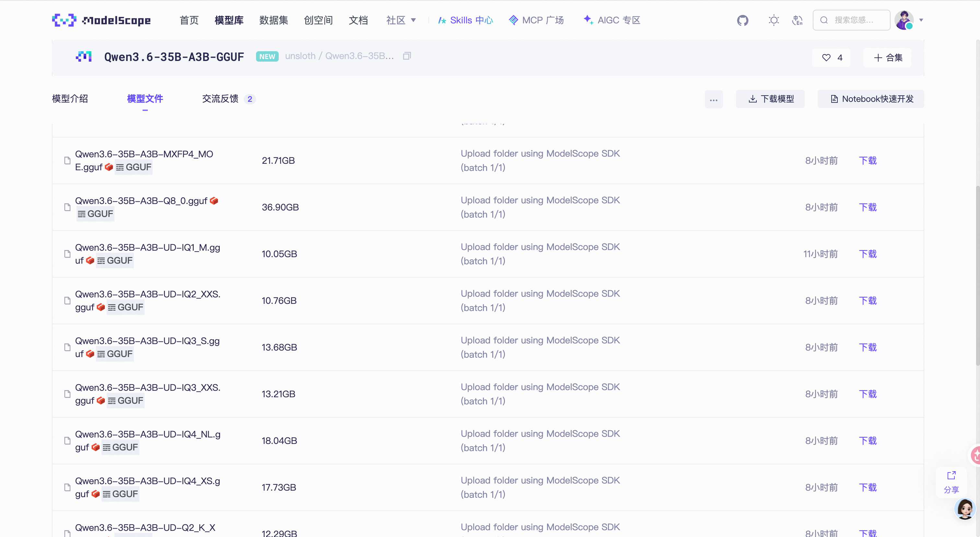Switch to the 模型介绍 tab
Viewport: 980px width, 537px height.
coord(70,99)
